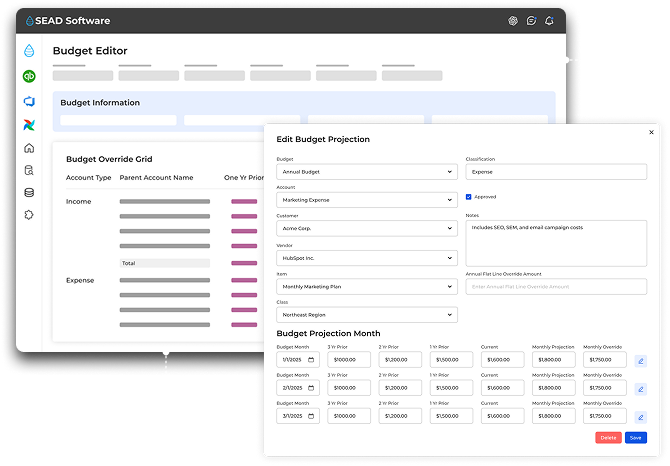The image size is (670, 466).
Task: Click the Budget Override Grid heading
Action: pyautogui.click(x=109, y=159)
